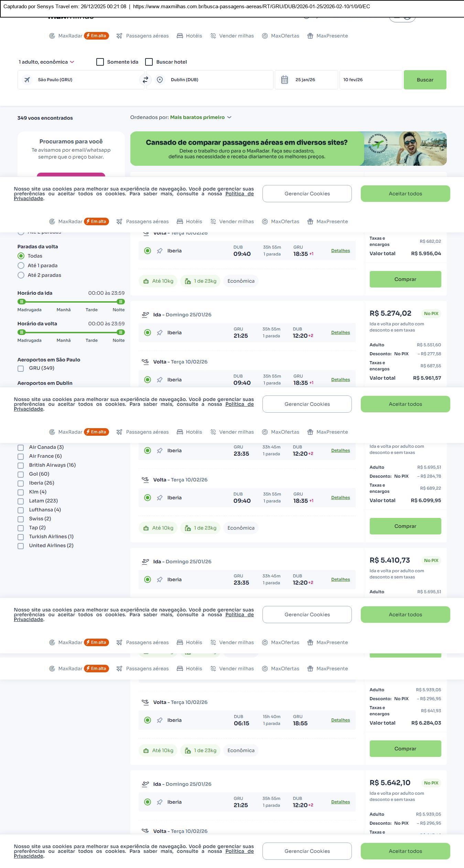Click the calendar icon beside 25 jan/26
The width and height of the screenshot is (464, 868).
coord(284,80)
